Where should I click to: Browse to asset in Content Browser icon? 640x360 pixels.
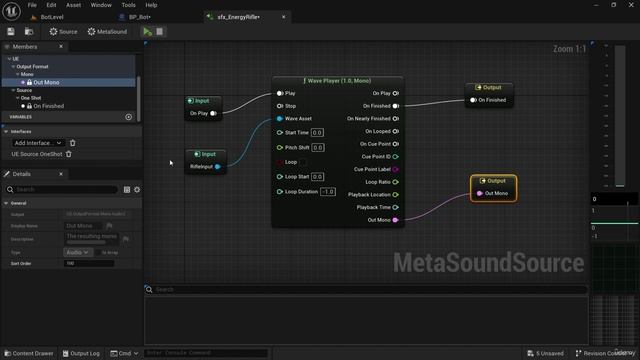tap(29, 31)
